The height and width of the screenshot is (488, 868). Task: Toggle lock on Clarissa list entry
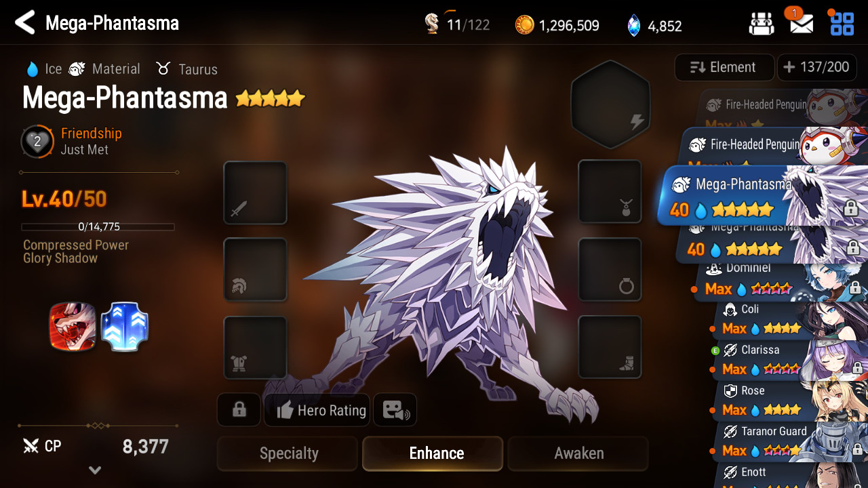click(857, 368)
